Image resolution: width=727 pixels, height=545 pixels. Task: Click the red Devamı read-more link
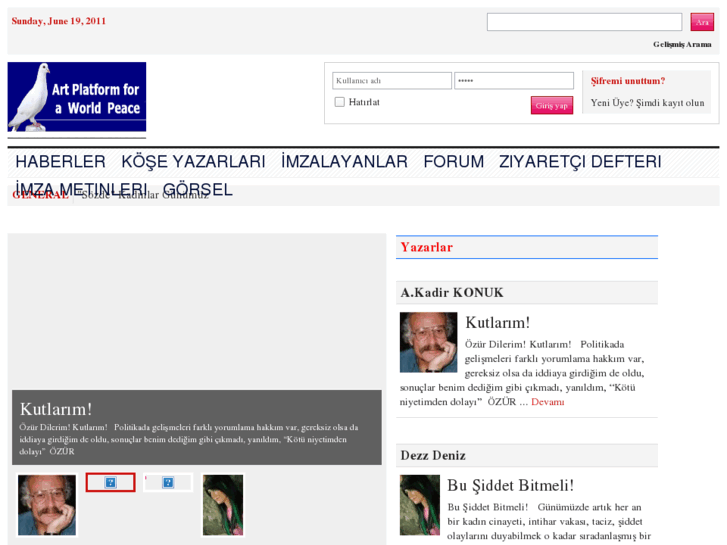click(548, 402)
